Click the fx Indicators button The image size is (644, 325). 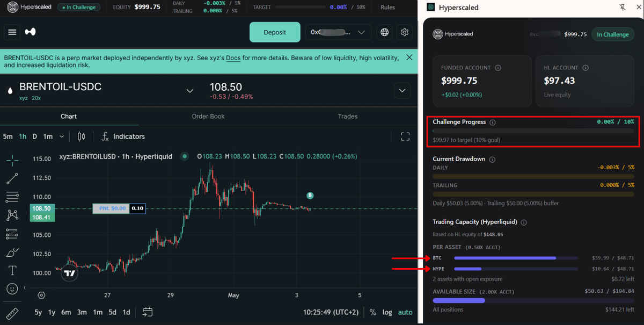(x=123, y=136)
